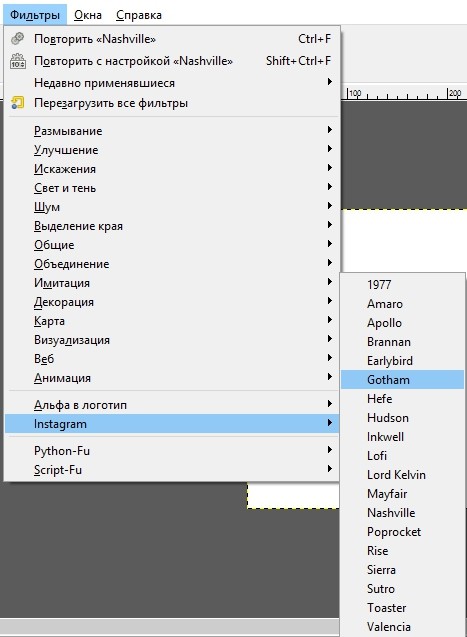Apply the Sierra filter
The height and width of the screenshot is (637, 467).
tap(402, 570)
